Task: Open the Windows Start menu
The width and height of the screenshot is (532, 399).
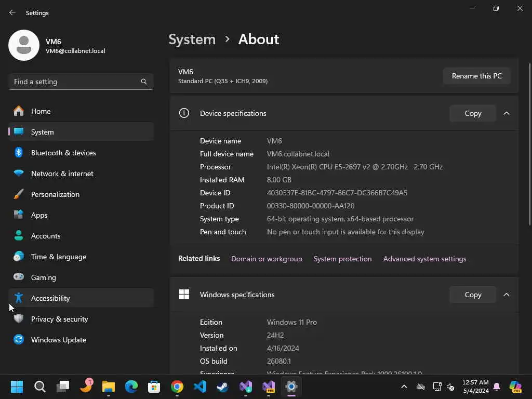Action: [x=17, y=387]
